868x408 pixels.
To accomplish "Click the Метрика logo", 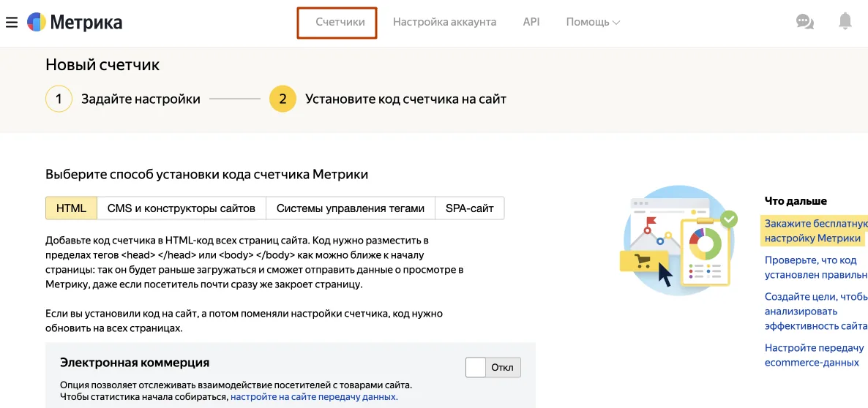I will point(75,22).
